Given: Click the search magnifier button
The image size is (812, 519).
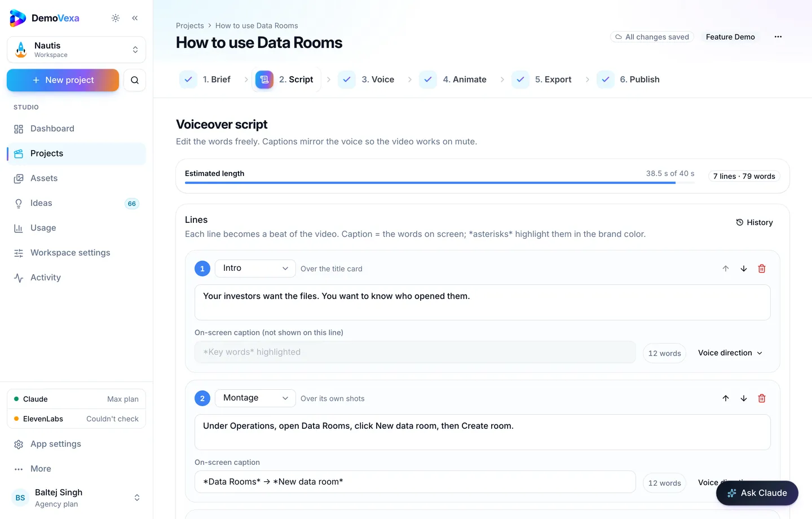Looking at the screenshot, I should point(135,80).
